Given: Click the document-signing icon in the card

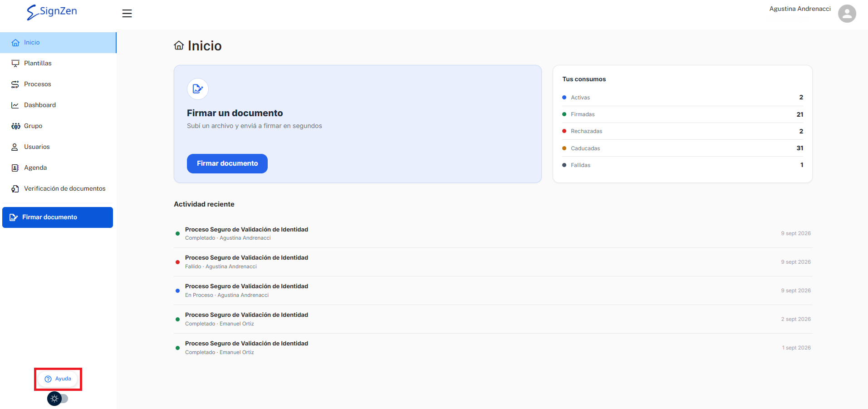Looking at the screenshot, I should (x=198, y=89).
